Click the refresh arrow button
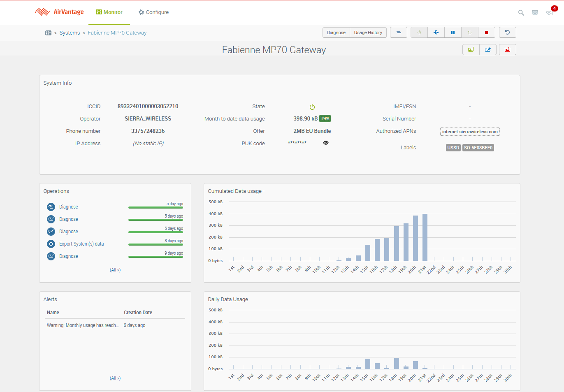This screenshot has height=392, width=564. pyautogui.click(x=507, y=32)
